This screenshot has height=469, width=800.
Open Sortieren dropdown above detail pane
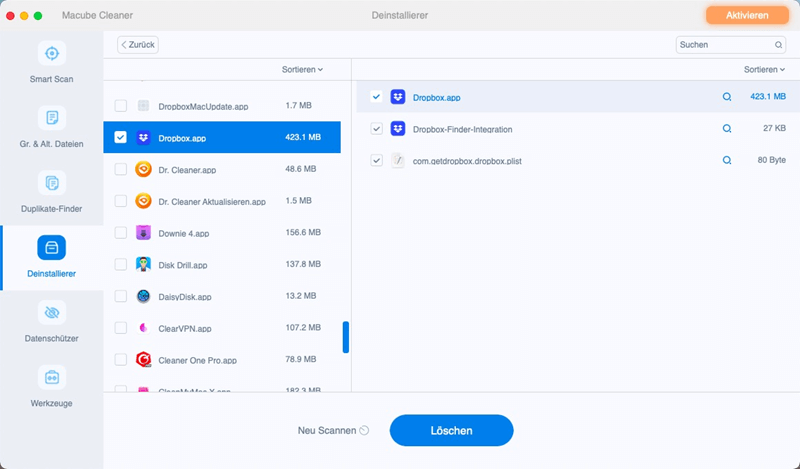pos(764,69)
